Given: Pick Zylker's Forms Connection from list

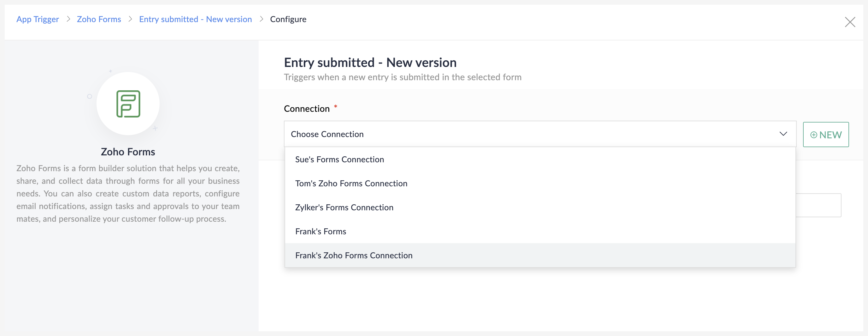Looking at the screenshot, I should pyautogui.click(x=344, y=207).
